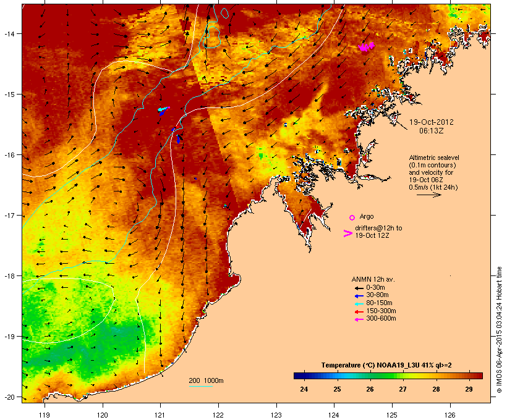Click the 200 1000m label

point(206,380)
